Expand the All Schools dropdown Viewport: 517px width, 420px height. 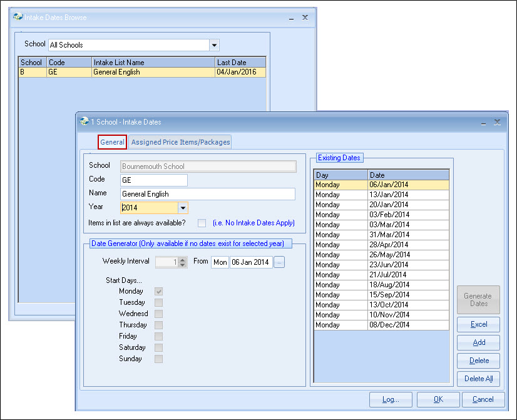[215, 45]
